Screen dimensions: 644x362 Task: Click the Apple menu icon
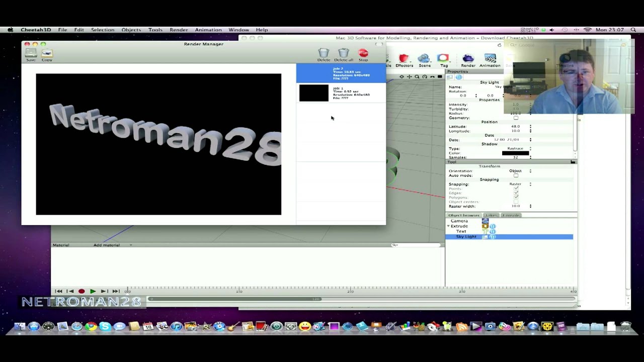[x=11, y=30]
